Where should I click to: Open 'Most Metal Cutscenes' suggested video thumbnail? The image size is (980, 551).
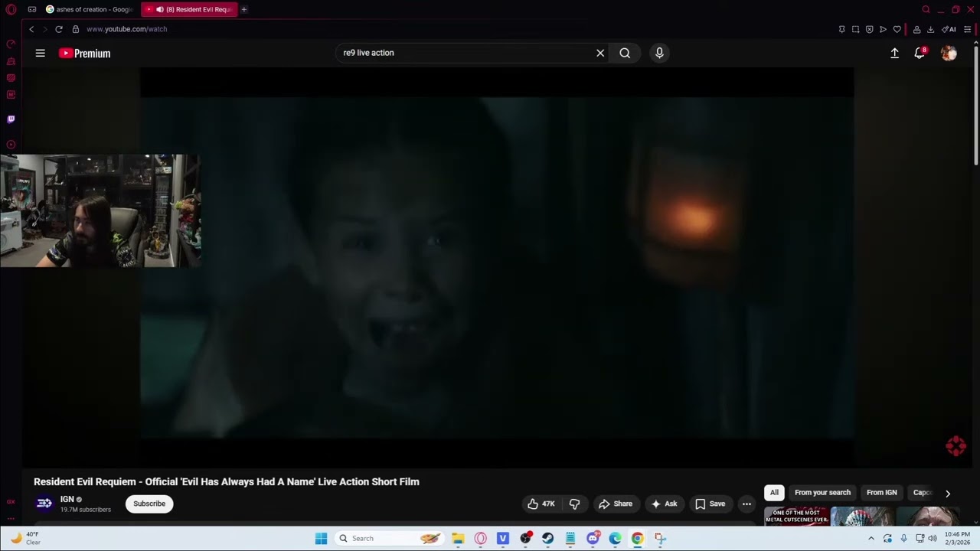[795, 517]
